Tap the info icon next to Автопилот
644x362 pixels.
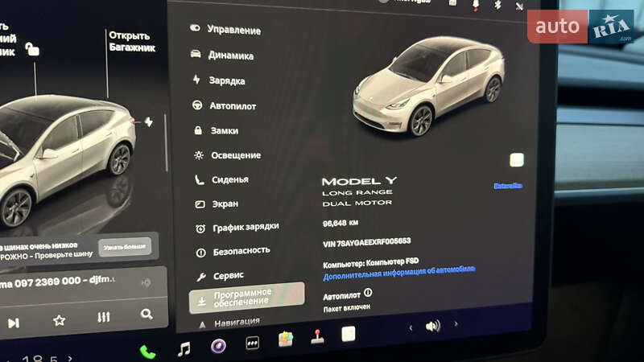pyautogui.click(x=368, y=292)
